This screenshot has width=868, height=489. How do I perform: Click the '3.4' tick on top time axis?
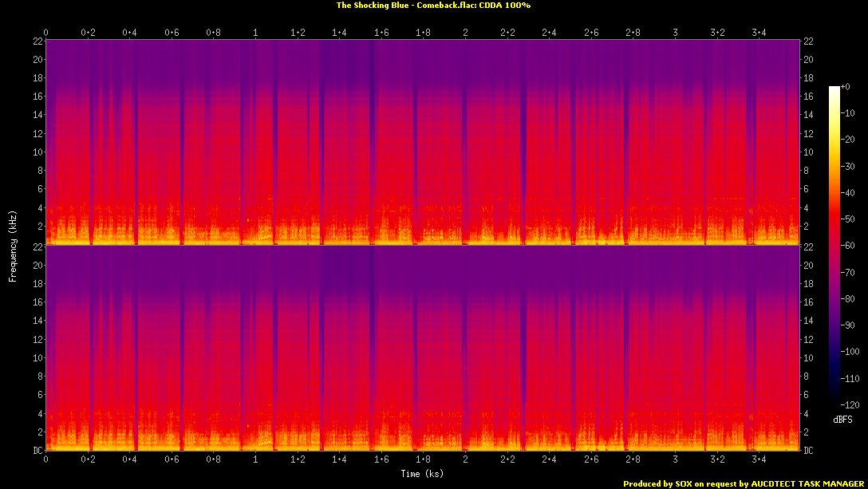[759, 33]
